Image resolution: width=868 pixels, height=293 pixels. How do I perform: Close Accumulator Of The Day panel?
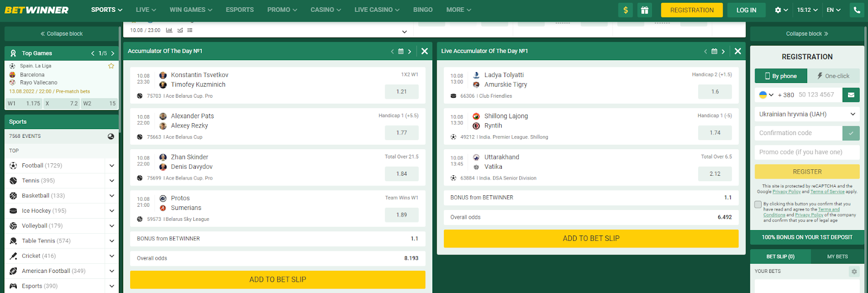[425, 51]
